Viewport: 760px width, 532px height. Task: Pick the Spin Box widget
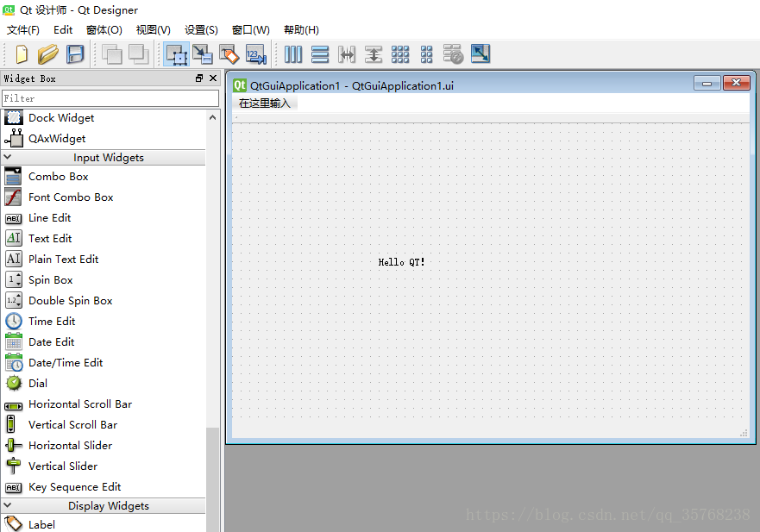coord(104,280)
